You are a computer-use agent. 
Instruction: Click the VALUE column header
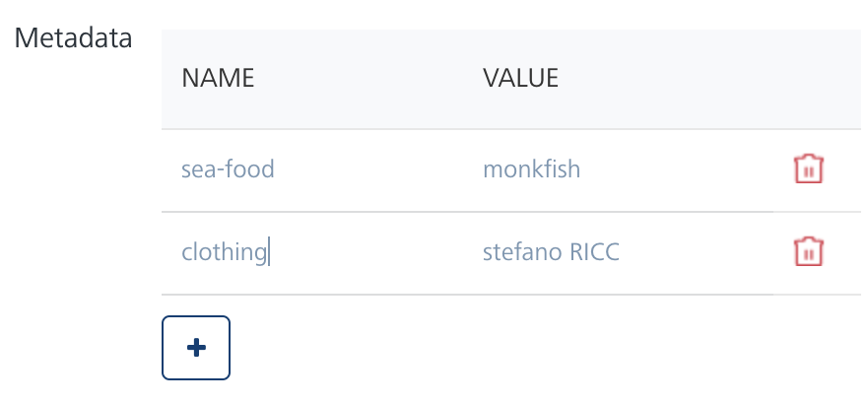click(x=520, y=79)
